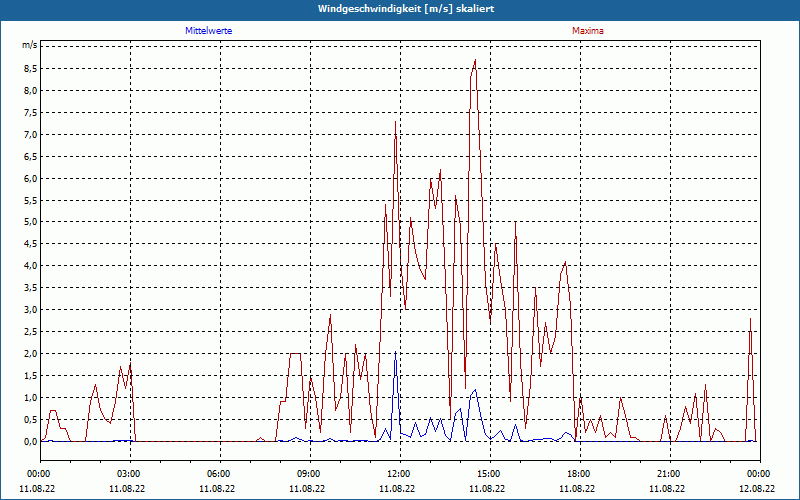Click the '7,0' y-axis value
The image size is (800, 500).
[x=30, y=135]
